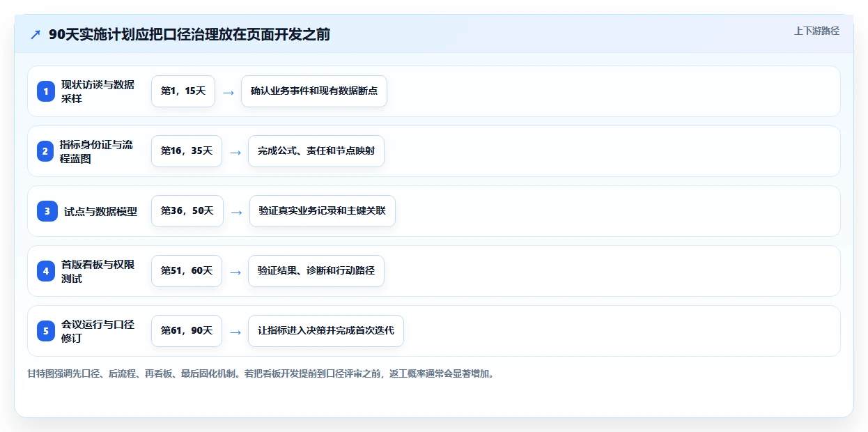Click the 首版看板与权限测试 step label
The image size is (868, 432).
click(x=98, y=271)
